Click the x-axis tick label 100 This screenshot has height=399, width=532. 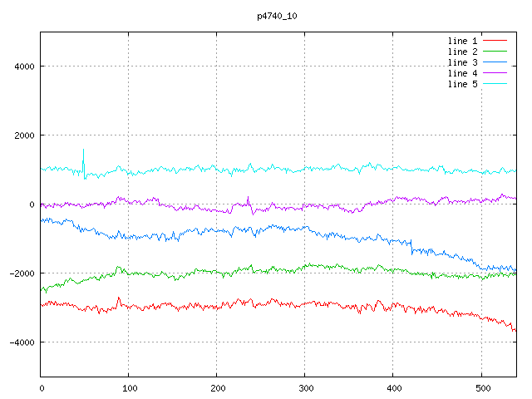[x=129, y=387]
